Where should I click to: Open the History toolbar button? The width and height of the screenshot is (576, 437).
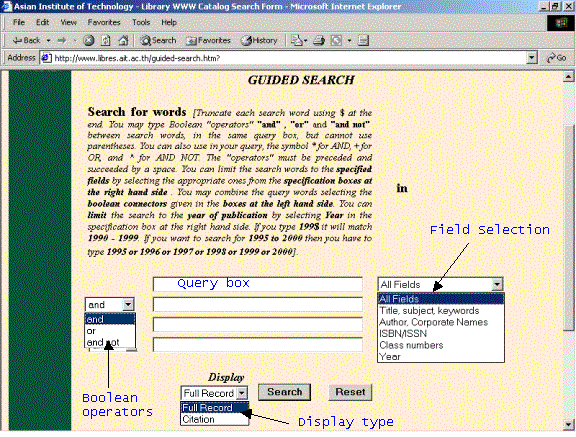pos(259,40)
